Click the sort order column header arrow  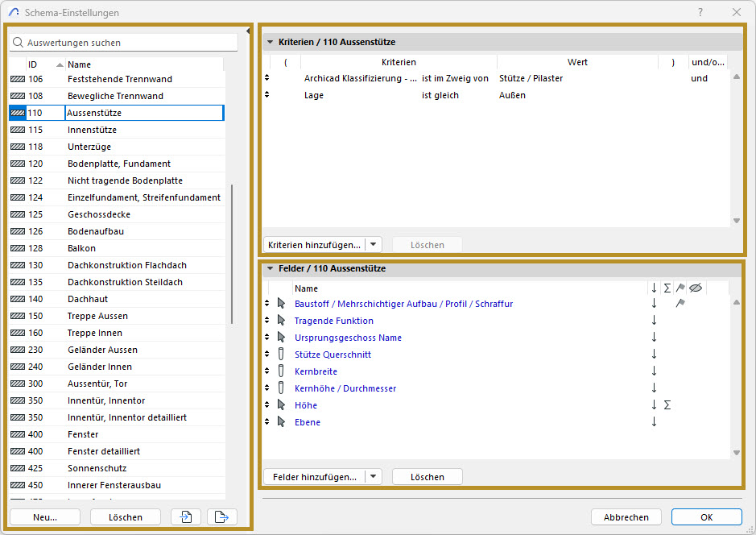654,288
